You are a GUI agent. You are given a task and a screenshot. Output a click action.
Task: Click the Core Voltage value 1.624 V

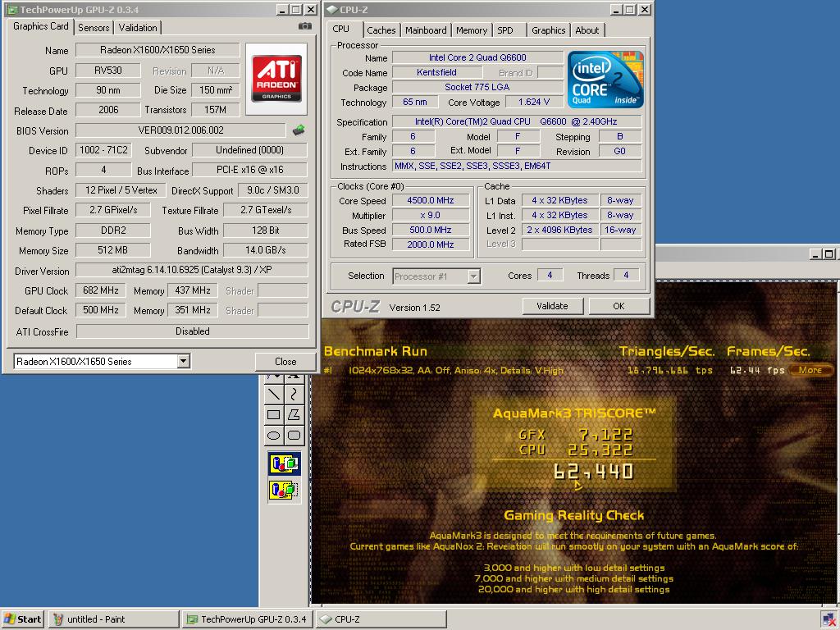[534, 102]
